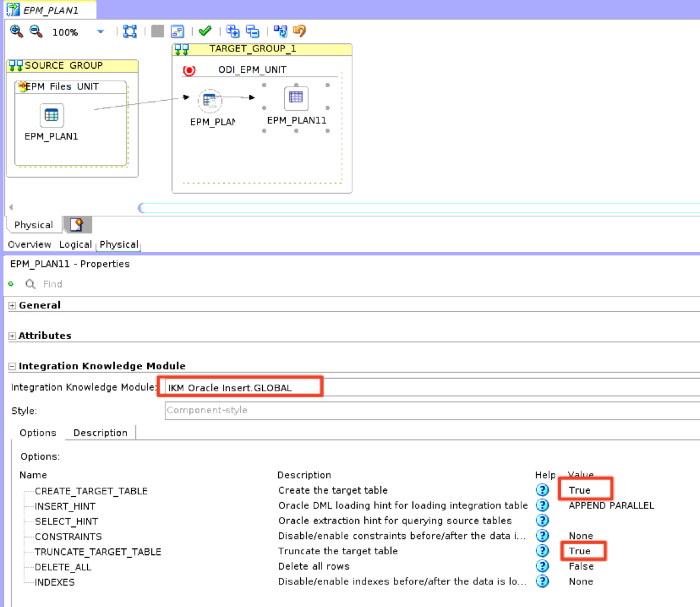Select the EPM_PLAN1 source datastore icon
Viewport: 700px width, 607px height.
pyautogui.click(x=52, y=115)
